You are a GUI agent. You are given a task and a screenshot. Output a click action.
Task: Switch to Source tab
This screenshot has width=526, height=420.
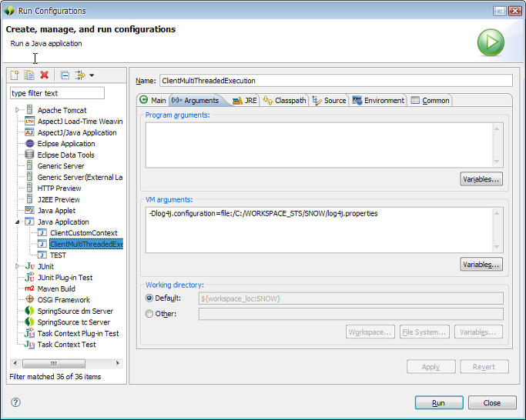coord(329,100)
